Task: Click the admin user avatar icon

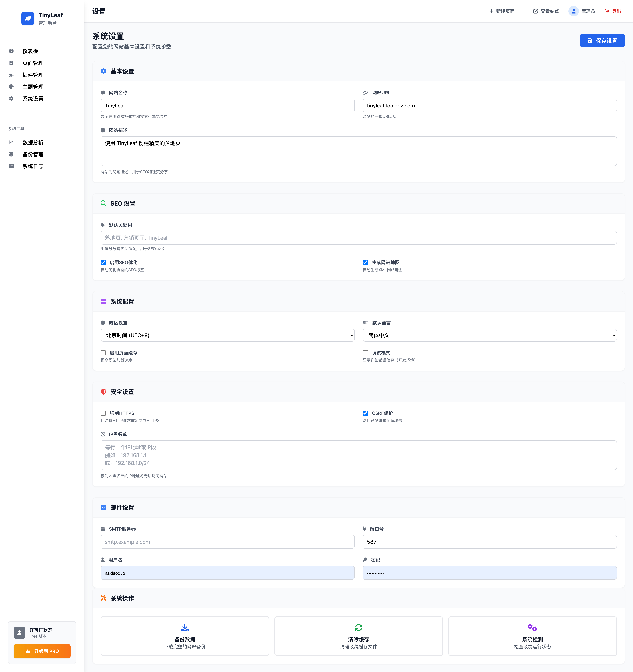Action: coord(573,11)
